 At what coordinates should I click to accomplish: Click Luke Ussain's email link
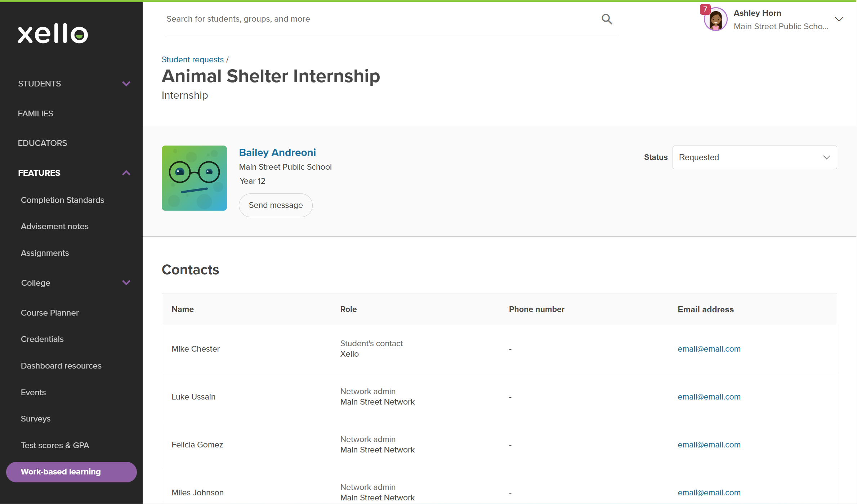(709, 397)
